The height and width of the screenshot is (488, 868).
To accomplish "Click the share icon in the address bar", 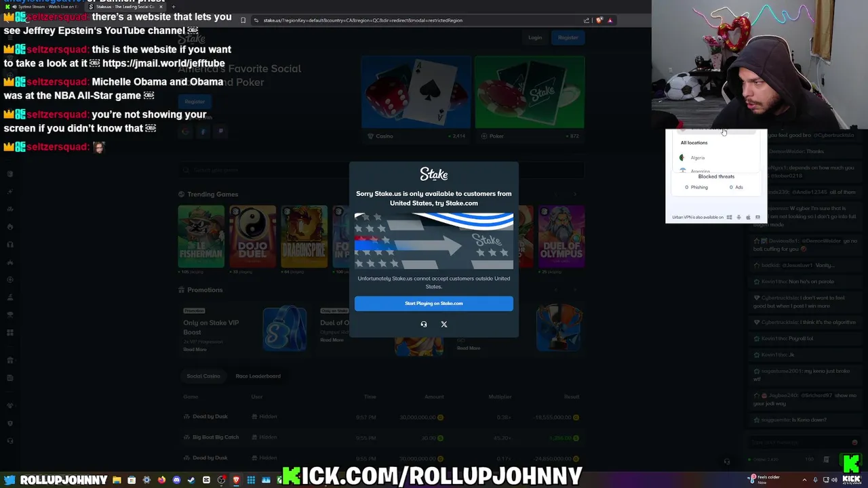I will pos(587,20).
